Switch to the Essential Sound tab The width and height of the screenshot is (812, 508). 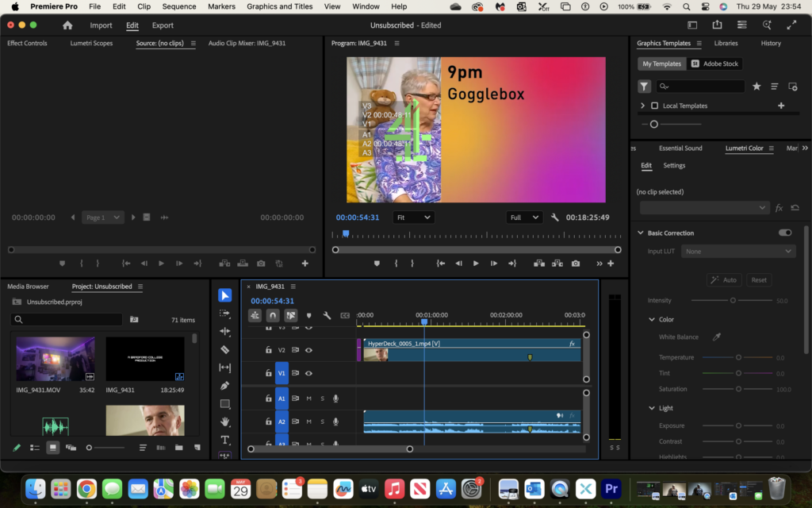point(680,148)
